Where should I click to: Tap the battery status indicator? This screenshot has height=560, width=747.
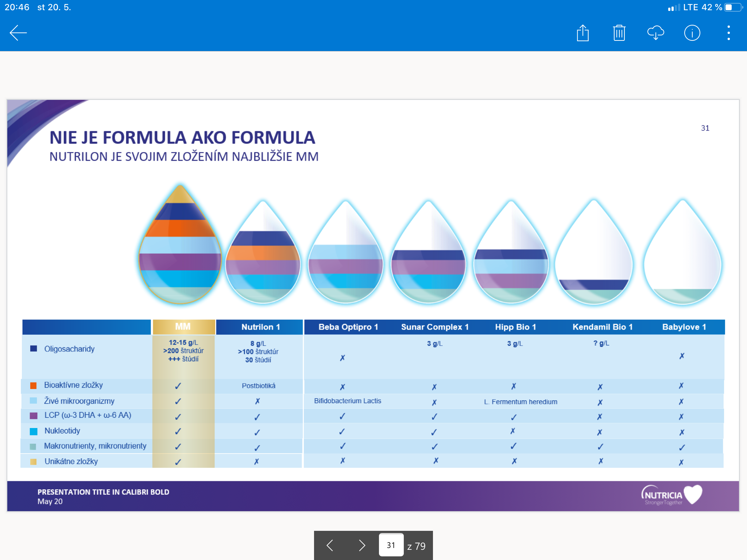[733, 7]
